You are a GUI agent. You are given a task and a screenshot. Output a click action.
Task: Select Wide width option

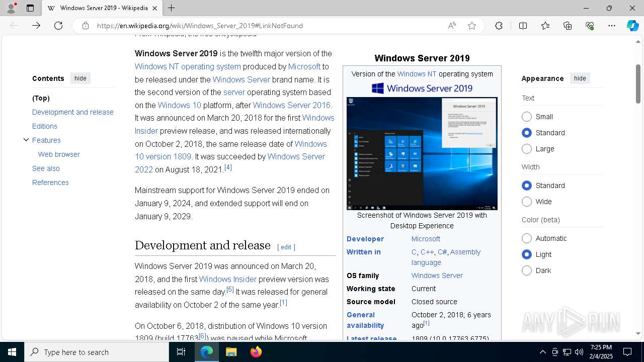[527, 202]
